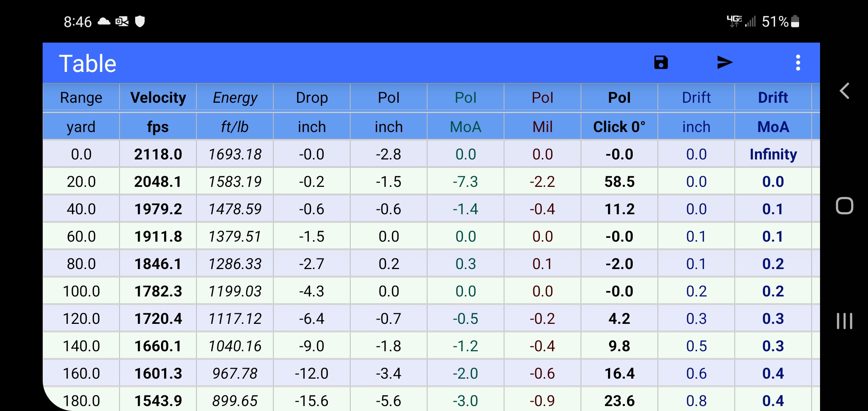Select the Energy column header
The width and height of the screenshot is (868, 411).
[x=235, y=98]
